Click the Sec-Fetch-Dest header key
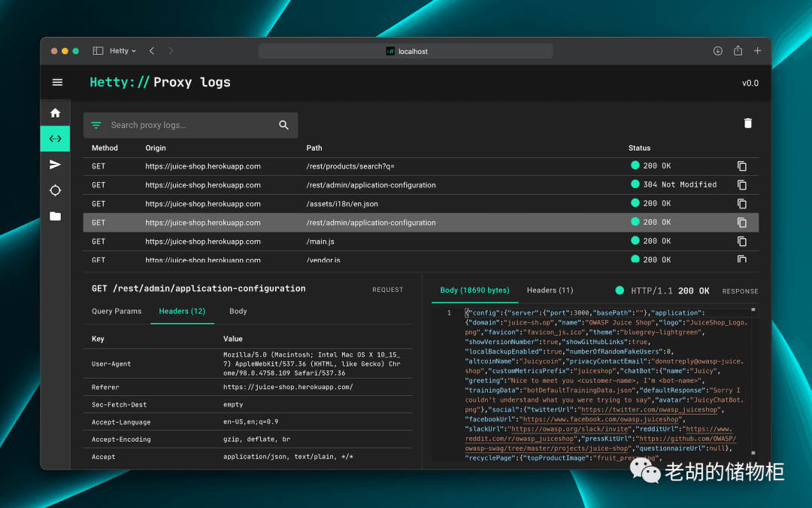Image resolution: width=812 pixels, height=508 pixels. (x=119, y=404)
